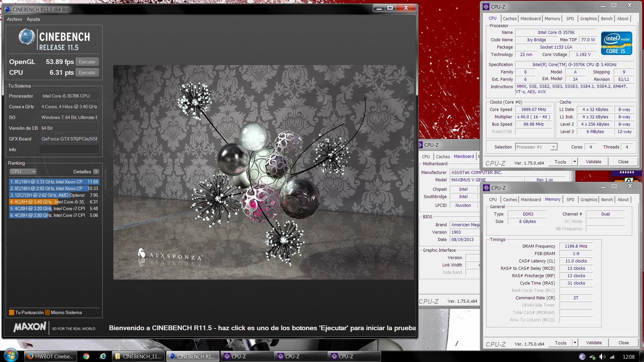The width and height of the screenshot is (644, 362).
Task: Open Bench tab in top CPU-Z window
Action: pyautogui.click(x=606, y=19)
